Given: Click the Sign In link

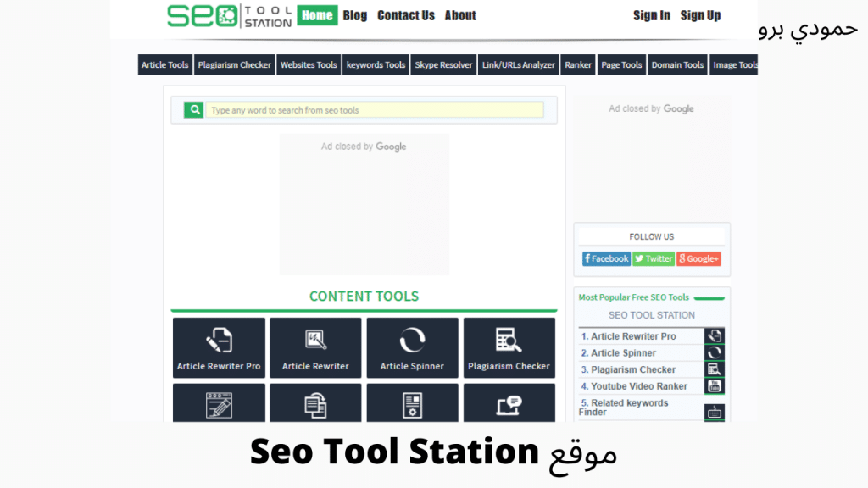Looking at the screenshot, I should (652, 15).
